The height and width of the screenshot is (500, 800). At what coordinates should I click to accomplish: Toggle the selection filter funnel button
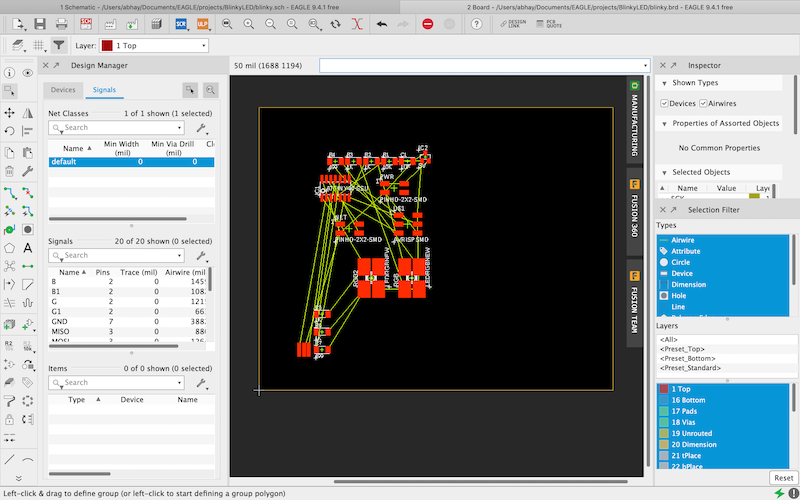coord(59,45)
